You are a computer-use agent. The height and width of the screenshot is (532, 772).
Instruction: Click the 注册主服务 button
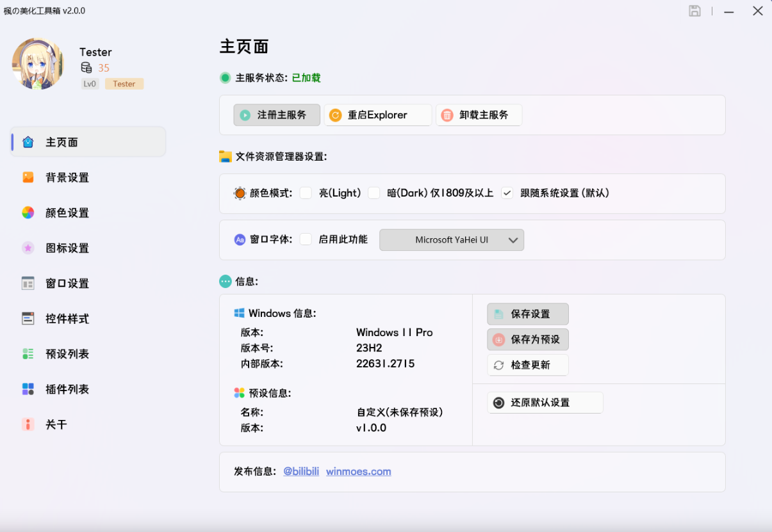pyautogui.click(x=277, y=115)
